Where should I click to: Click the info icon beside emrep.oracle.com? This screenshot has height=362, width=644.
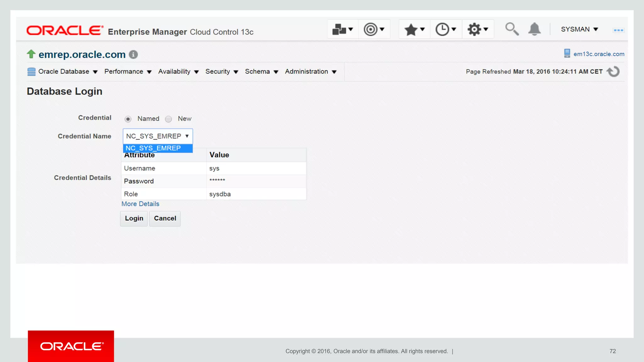[133, 55]
